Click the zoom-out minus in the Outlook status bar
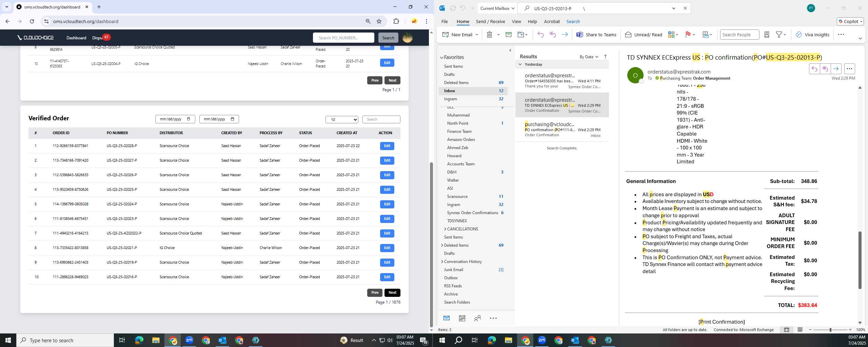 click(x=810, y=330)
